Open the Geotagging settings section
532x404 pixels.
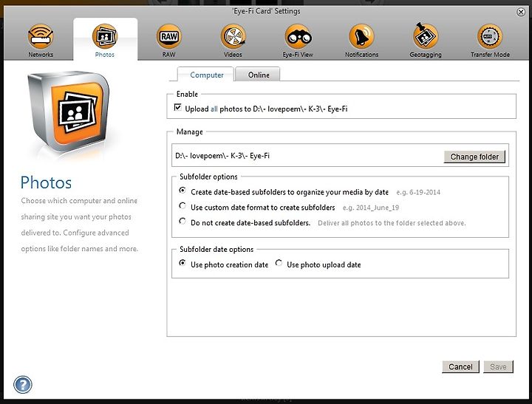coord(426,41)
